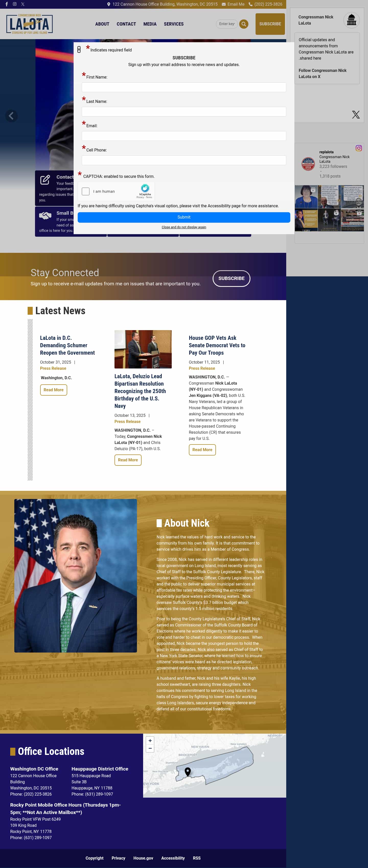
Task: Open the SERVICES menu
Action: pyautogui.click(x=174, y=24)
